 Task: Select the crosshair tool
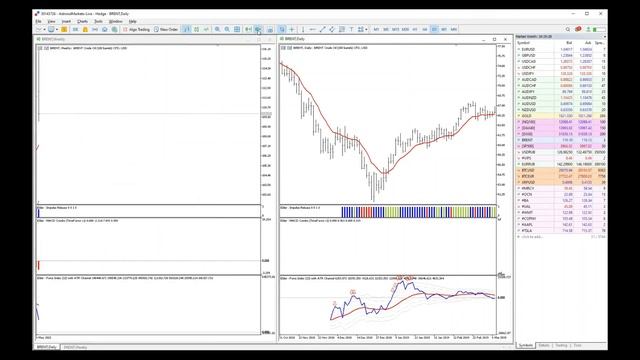[x=292, y=29]
